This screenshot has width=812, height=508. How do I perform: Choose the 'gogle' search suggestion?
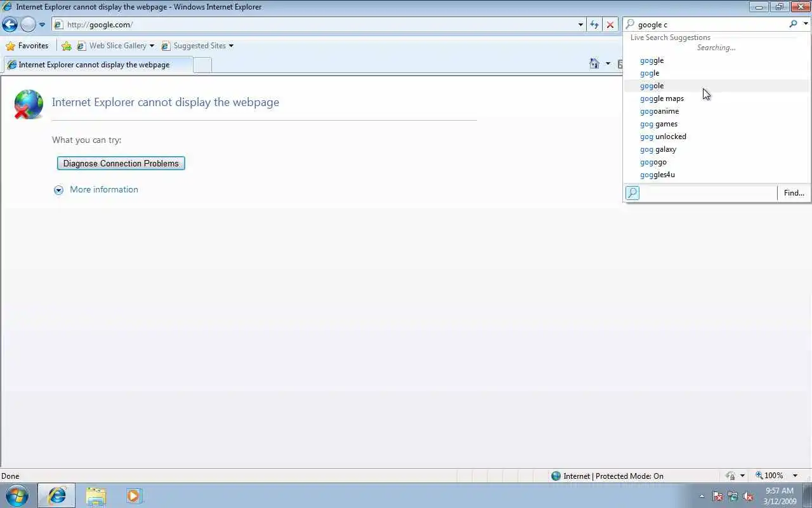(x=717, y=73)
